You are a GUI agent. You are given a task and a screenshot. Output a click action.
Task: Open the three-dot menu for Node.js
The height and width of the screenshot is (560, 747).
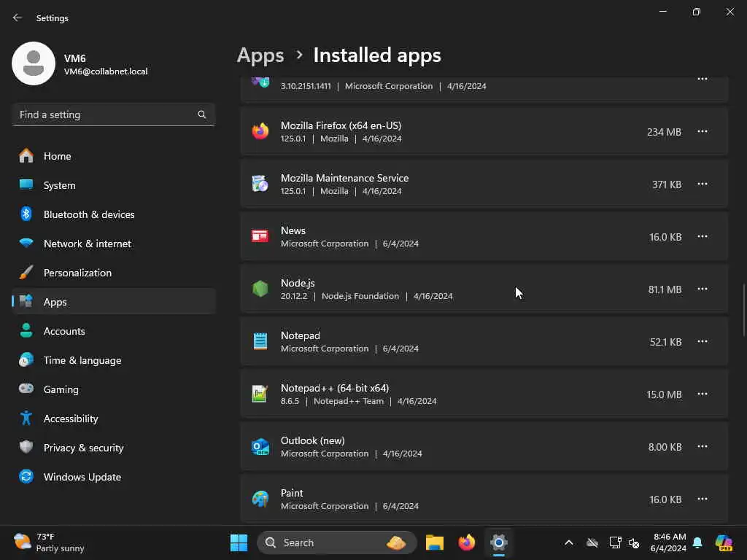tap(703, 289)
